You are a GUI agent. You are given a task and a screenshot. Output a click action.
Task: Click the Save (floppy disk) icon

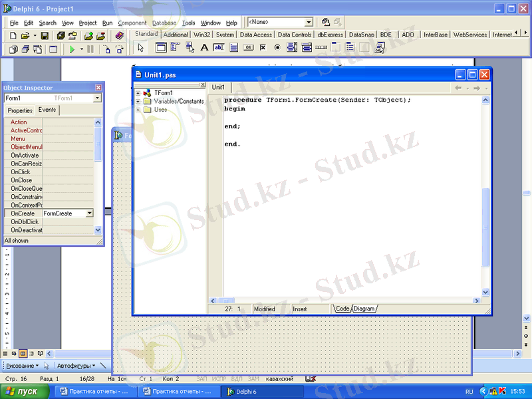tap(45, 36)
